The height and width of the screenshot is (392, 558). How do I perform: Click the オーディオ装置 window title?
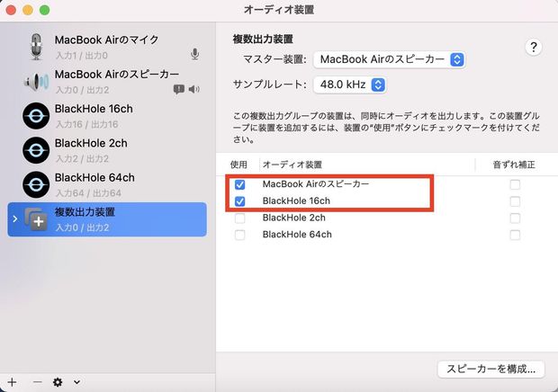[279, 10]
